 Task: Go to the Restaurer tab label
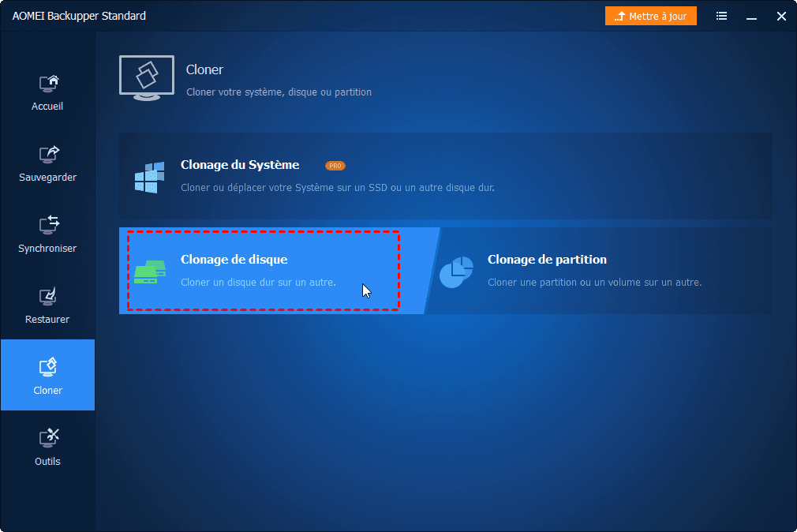tap(47, 320)
